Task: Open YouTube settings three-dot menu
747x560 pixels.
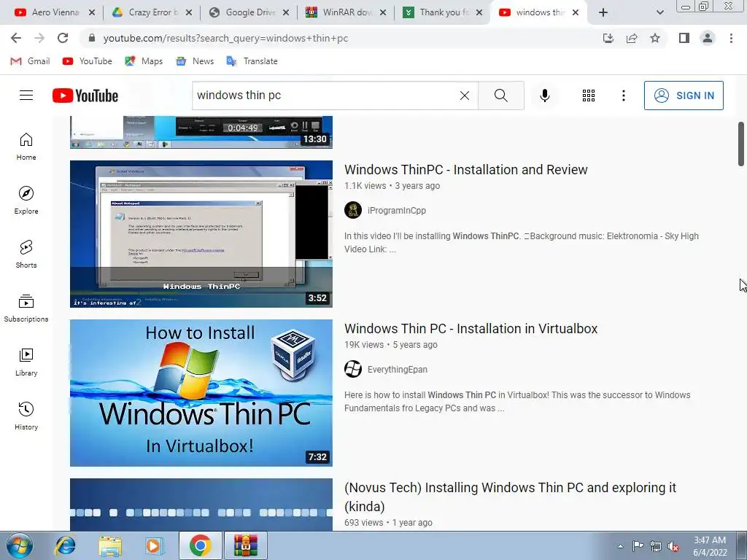Action: [623, 96]
